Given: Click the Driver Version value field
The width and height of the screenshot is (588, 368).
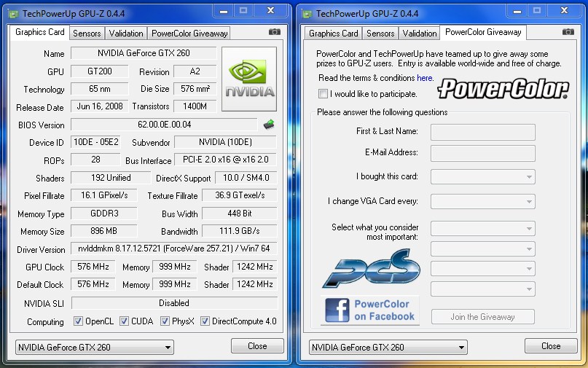Looking at the screenshot, I should 173,248.
